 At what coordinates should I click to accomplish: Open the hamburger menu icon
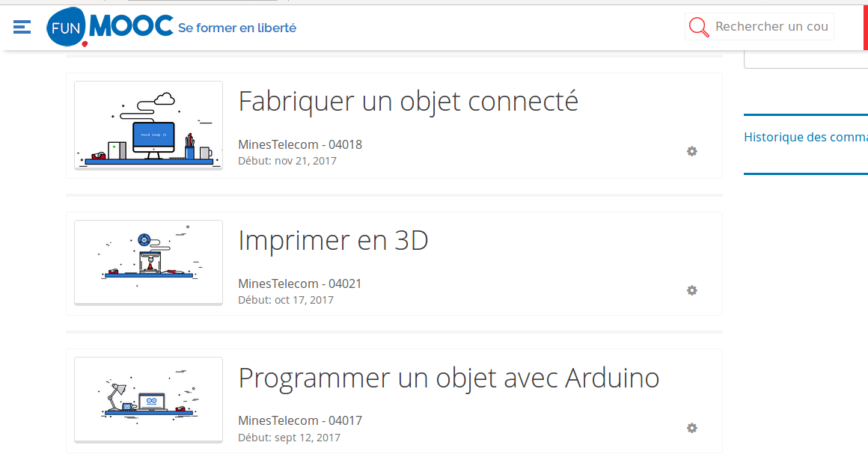[22, 27]
